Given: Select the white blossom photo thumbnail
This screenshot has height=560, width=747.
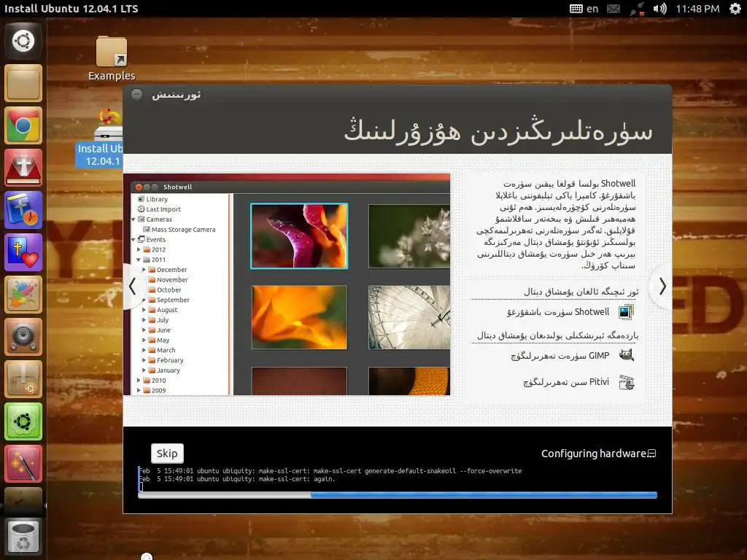Looking at the screenshot, I should 409,236.
